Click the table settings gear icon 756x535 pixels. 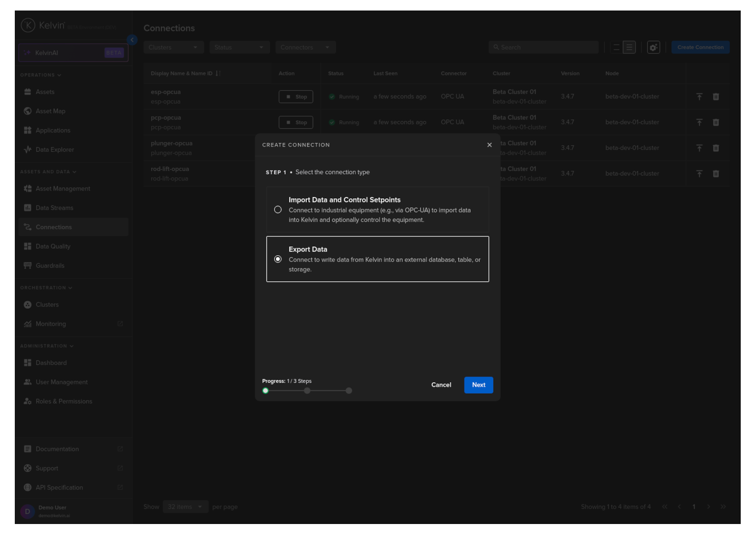(653, 47)
